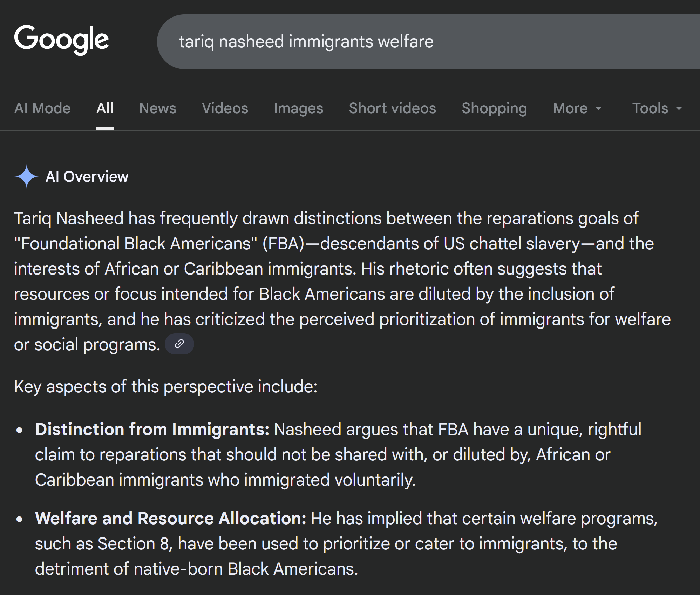Image resolution: width=700 pixels, height=595 pixels.
Task: Open the source link chip icon
Action: (179, 344)
